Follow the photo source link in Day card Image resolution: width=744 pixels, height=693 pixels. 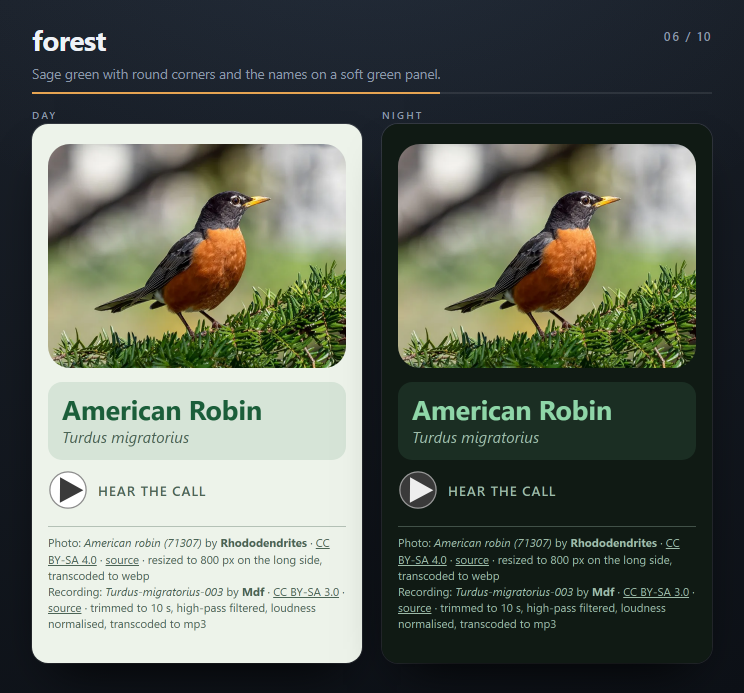[122, 560]
